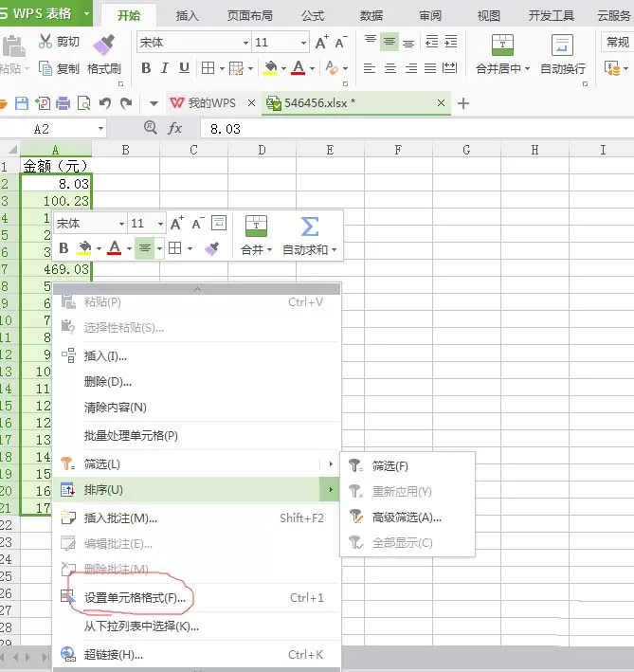This screenshot has width=634, height=672.
Task: Decrease font size in ribbon
Action: (341, 43)
